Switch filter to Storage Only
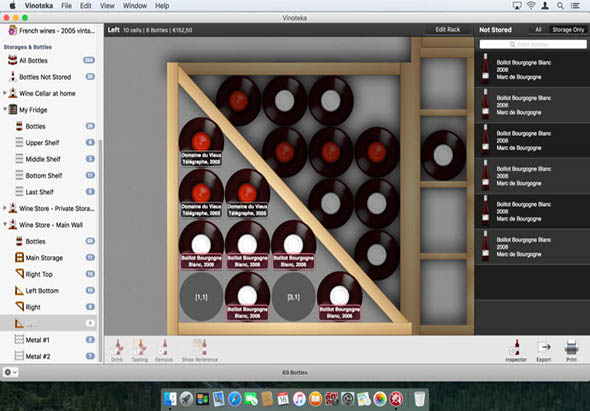Viewport: 590px width, 411px height. 568,30
